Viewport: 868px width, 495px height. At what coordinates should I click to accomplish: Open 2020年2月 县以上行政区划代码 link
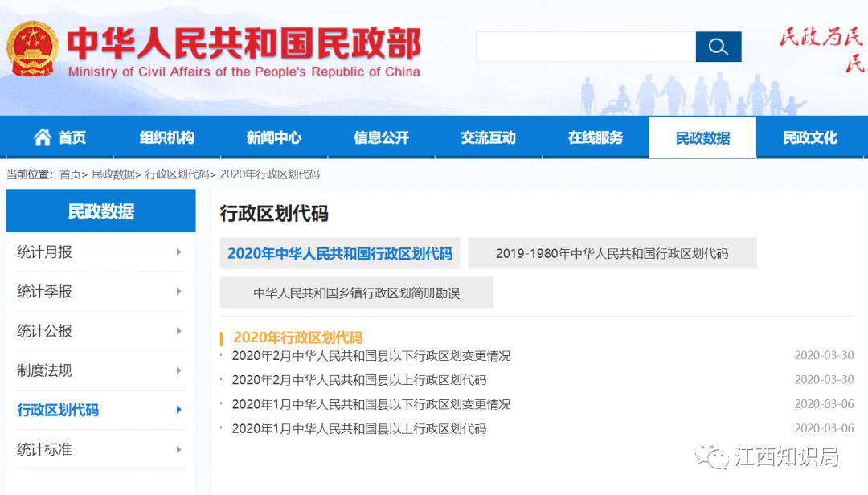pos(358,380)
